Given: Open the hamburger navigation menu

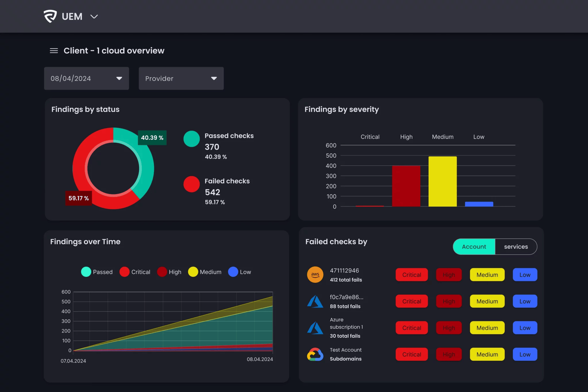Looking at the screenshot, I should tap(54, 51).
